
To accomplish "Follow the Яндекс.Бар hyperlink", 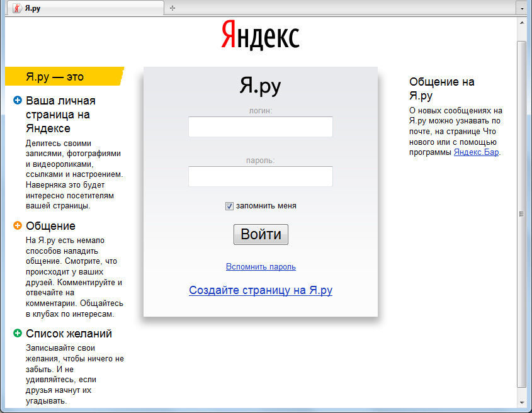I will click(x=477, y=152).
